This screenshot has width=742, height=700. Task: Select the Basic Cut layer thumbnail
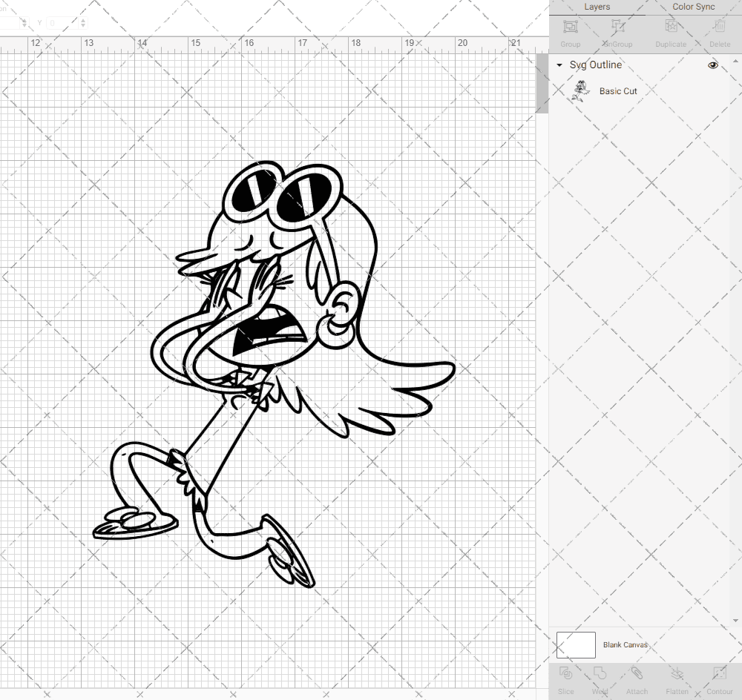coord(581,90)
